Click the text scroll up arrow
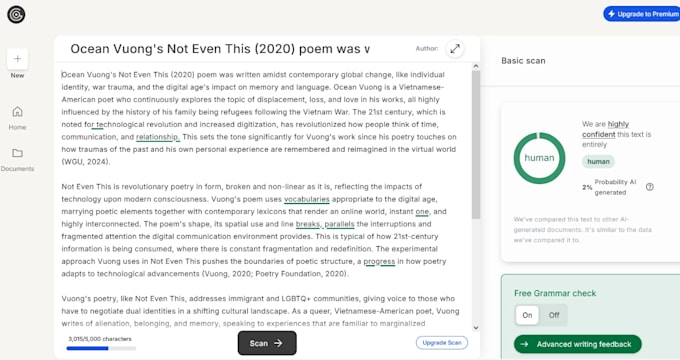Viewport: 680px width, 360px height. pyautogui.click(x=476, y=66)
